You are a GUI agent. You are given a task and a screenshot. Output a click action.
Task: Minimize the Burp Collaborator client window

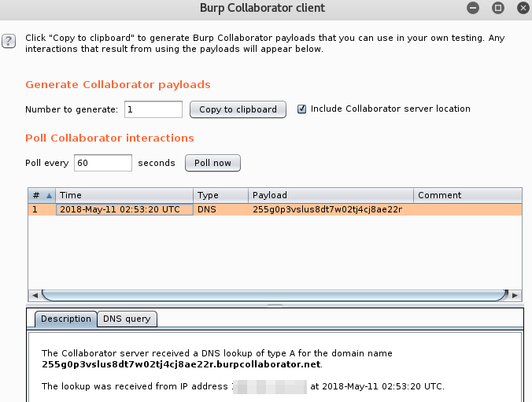(x=472, y=8)
